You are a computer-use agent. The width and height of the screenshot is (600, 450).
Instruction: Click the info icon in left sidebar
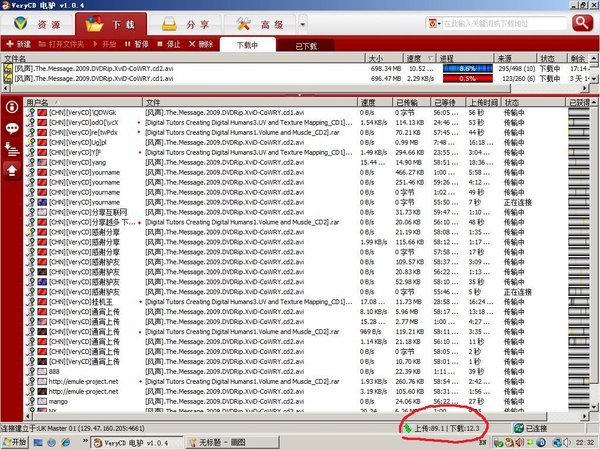pyautogui.click(x=12, y=106)
